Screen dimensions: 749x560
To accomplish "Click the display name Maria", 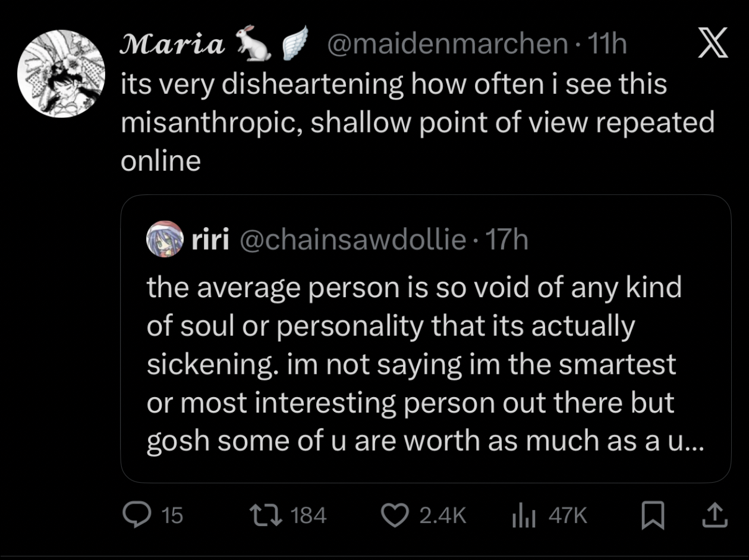I will click(173, 45).
